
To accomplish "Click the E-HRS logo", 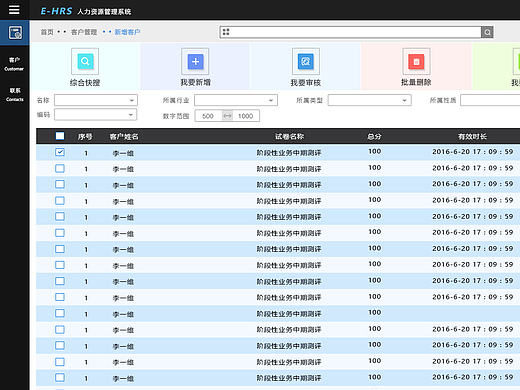I will [x=56, y=11].
